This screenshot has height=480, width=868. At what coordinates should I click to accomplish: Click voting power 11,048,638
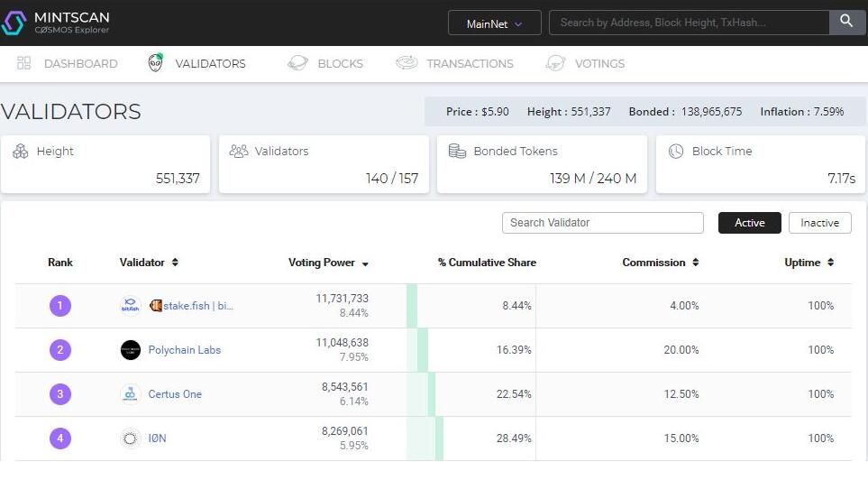pyautogui.click(x=343, y=343)
